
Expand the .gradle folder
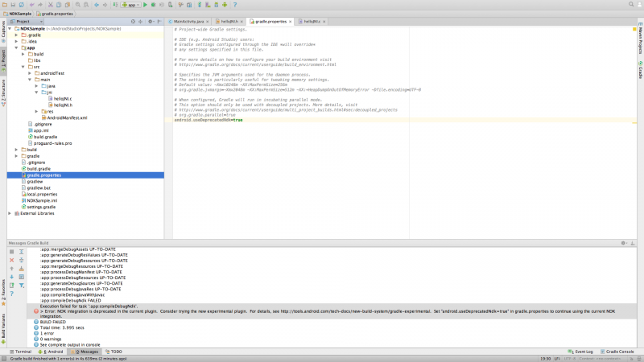16,35
